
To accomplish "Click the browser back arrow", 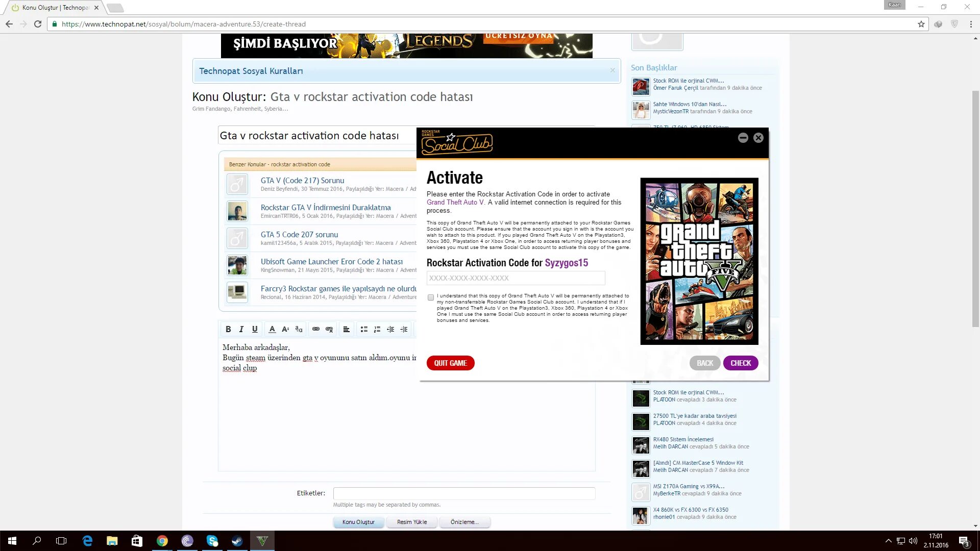I will tap(9, 24).
